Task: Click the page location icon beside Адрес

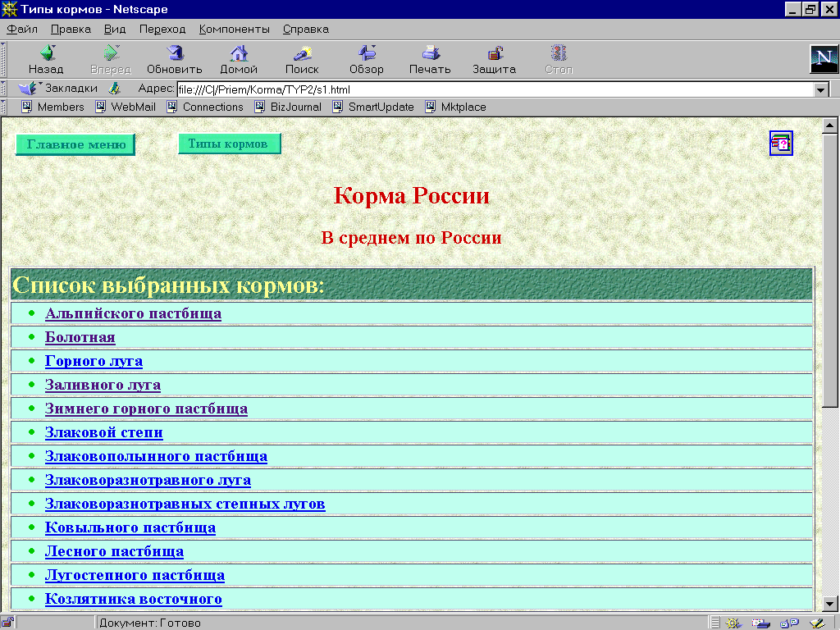Action: coord(114,89)
